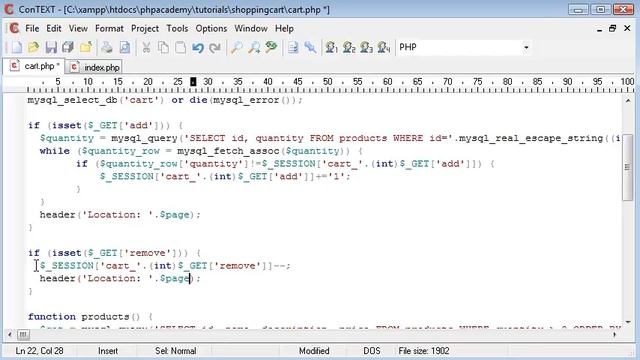Paste clipboard toolbar icon
The height and width of the screenshot is (360, 640).
[180, 47]
